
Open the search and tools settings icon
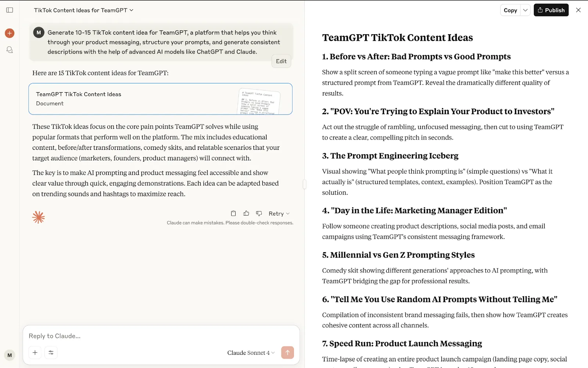click(51, 353)
